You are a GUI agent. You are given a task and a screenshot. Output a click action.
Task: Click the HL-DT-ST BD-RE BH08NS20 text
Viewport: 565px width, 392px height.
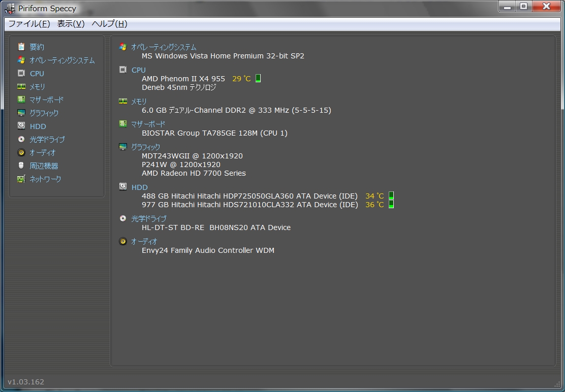point(216,227)
